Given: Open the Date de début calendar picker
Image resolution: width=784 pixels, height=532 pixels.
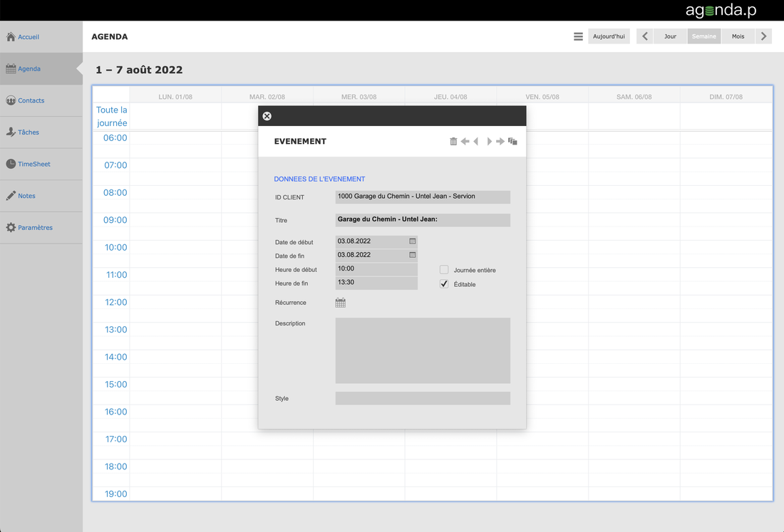Looking at the screenshot, I should (x=412, y=241).
